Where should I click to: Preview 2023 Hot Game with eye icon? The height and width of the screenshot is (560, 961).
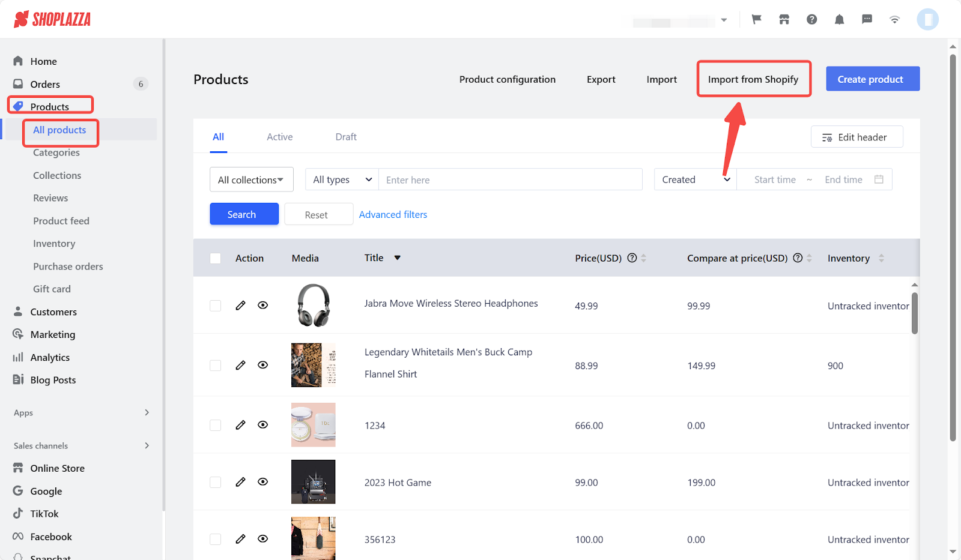tap(263, 481)
